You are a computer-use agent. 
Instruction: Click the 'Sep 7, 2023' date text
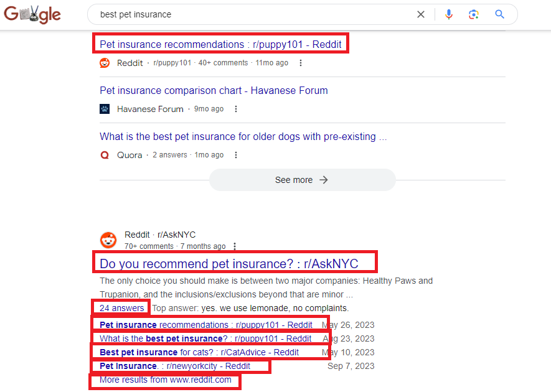(x=351, y=366)
